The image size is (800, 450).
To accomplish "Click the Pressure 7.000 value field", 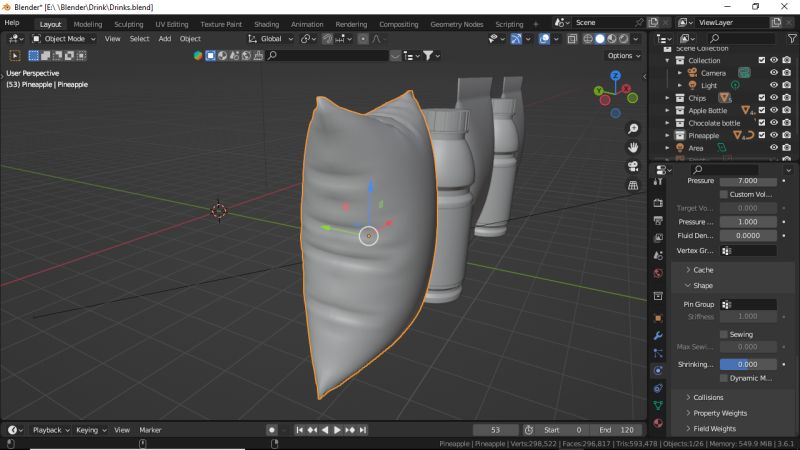I will click(x=748, y=181).
